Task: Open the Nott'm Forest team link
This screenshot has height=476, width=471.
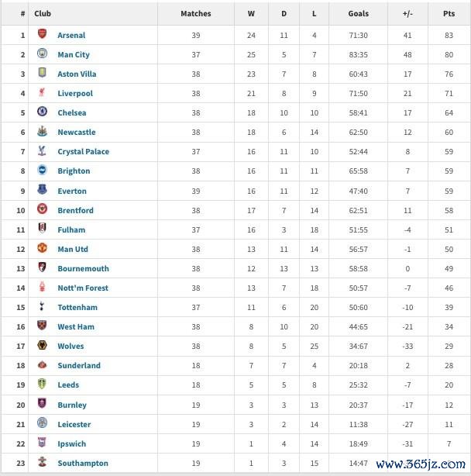Action: (x=83, y=288)
